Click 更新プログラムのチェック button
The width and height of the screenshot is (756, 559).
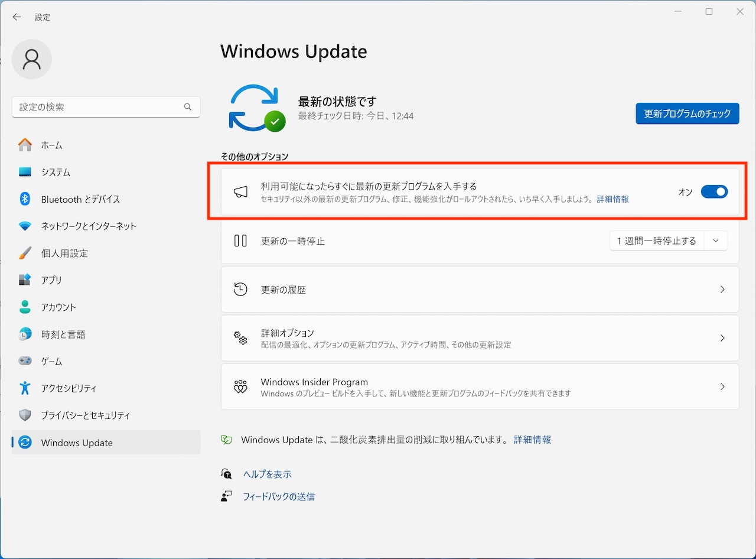click(x=687, y=113)
